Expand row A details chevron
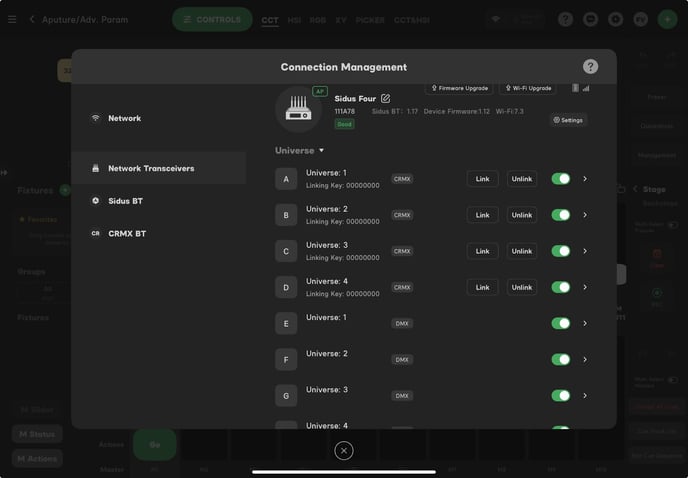This screenshot has height=478, width=688. pos(585,179)
